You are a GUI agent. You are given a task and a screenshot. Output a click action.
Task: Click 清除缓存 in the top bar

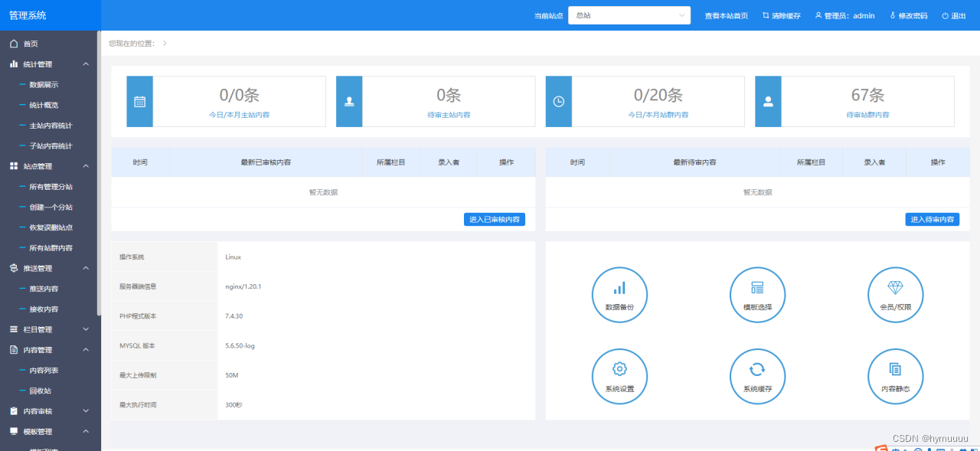tap(786, 15)
